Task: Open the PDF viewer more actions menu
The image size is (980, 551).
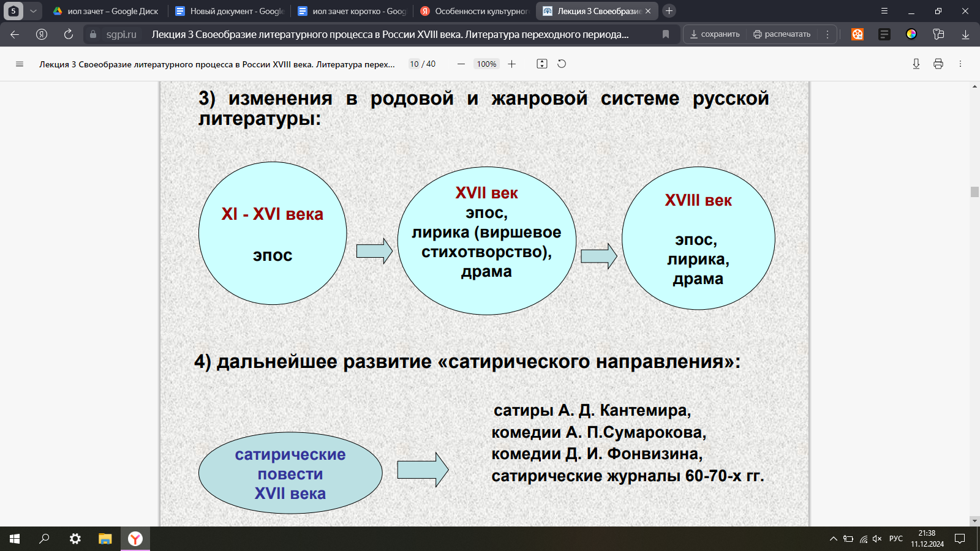Action: (960, 64)
